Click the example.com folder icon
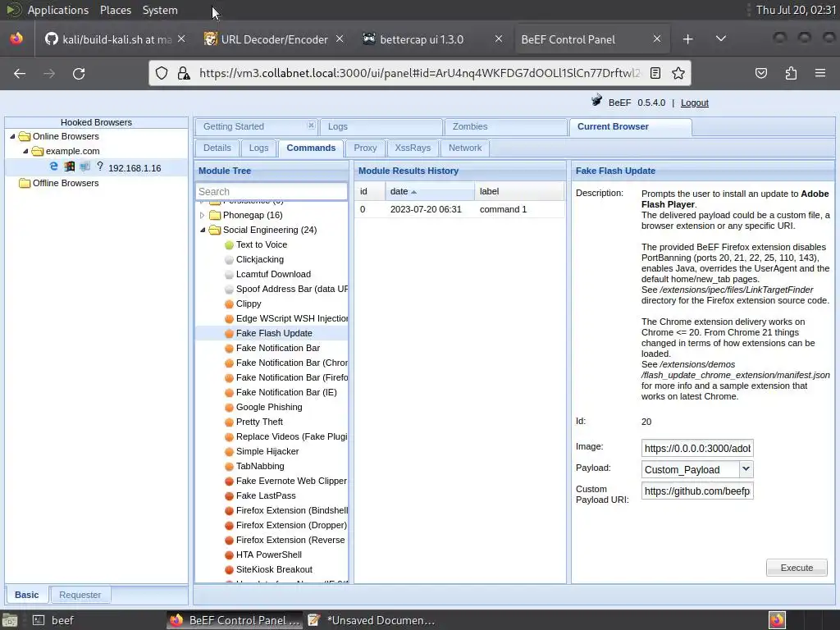 click(37, 151)
